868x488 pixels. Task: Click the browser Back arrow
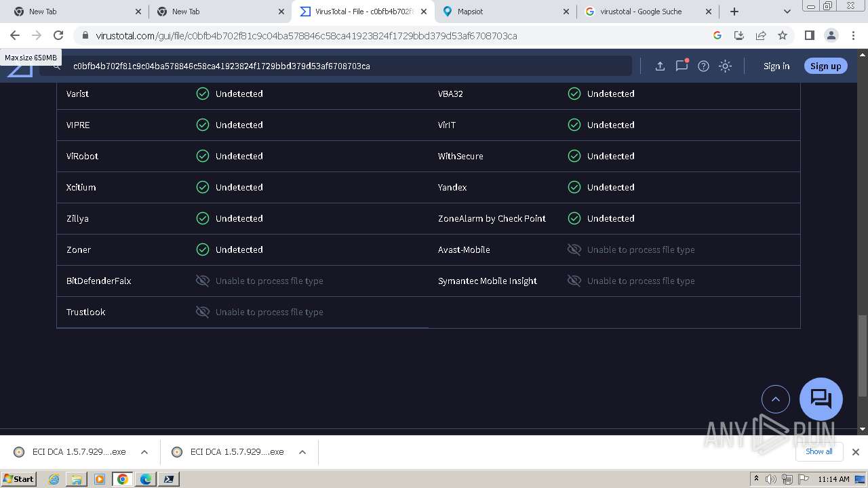[x=15, y=35]
